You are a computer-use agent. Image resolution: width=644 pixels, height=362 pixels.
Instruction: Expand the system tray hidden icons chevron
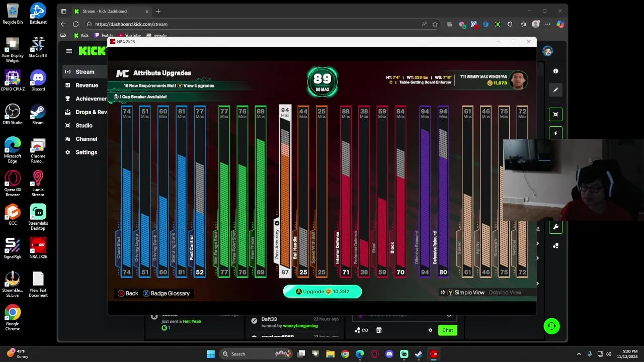tap(579, 354)
